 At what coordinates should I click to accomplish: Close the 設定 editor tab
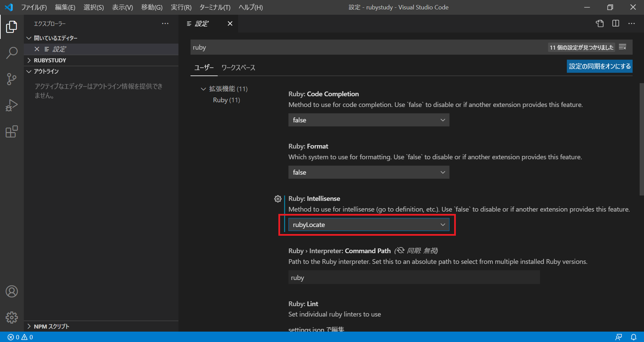pos(230,23)
